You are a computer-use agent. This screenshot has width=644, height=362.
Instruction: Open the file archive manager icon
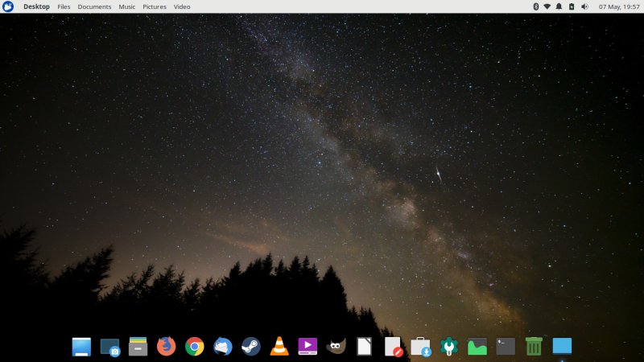(138, 346)
